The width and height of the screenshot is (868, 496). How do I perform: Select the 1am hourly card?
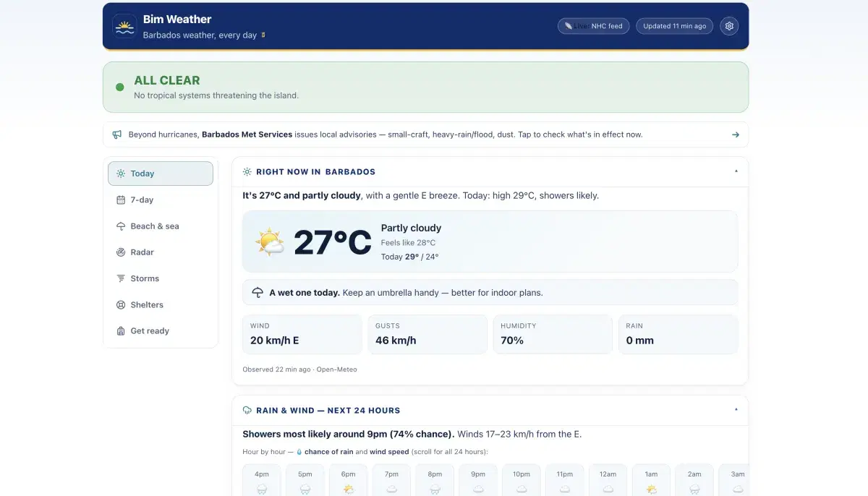pos(652,480)
